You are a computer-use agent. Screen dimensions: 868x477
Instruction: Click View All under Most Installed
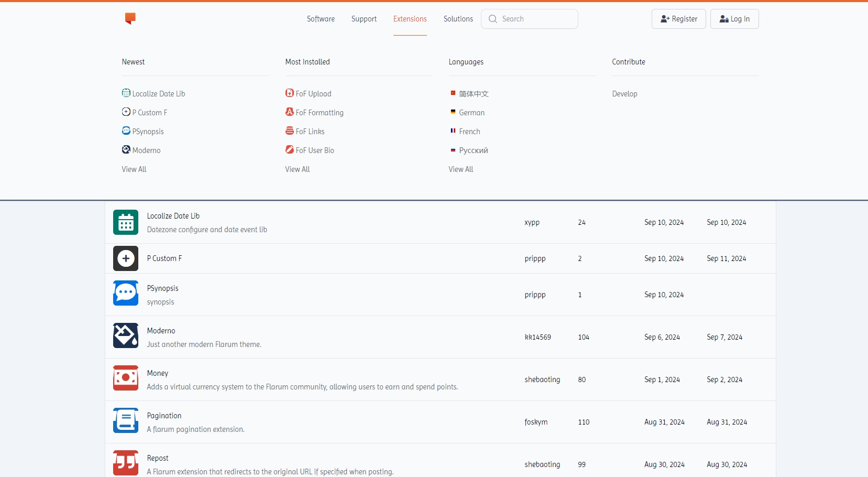298,169
